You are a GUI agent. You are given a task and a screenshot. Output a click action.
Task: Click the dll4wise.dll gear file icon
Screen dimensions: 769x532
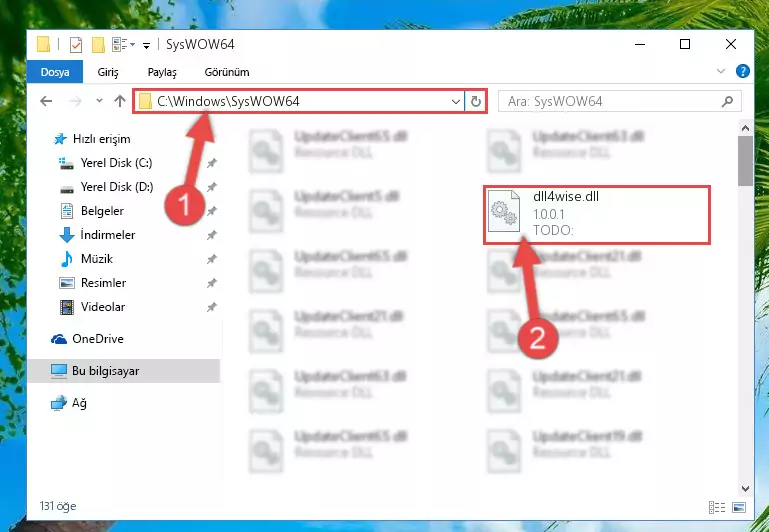pos(504,211)
